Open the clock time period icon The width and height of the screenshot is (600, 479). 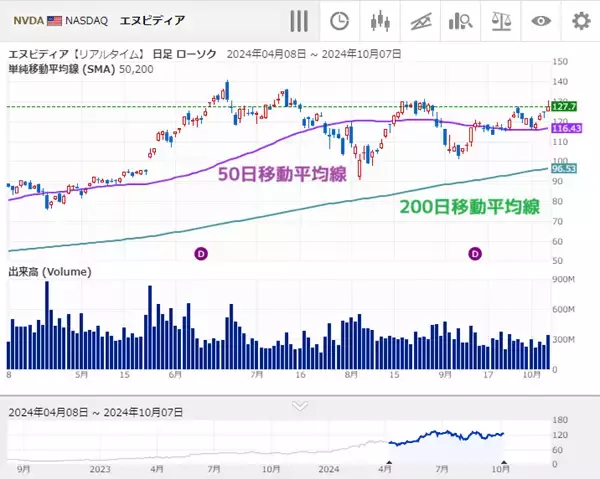tap(339, 21)
